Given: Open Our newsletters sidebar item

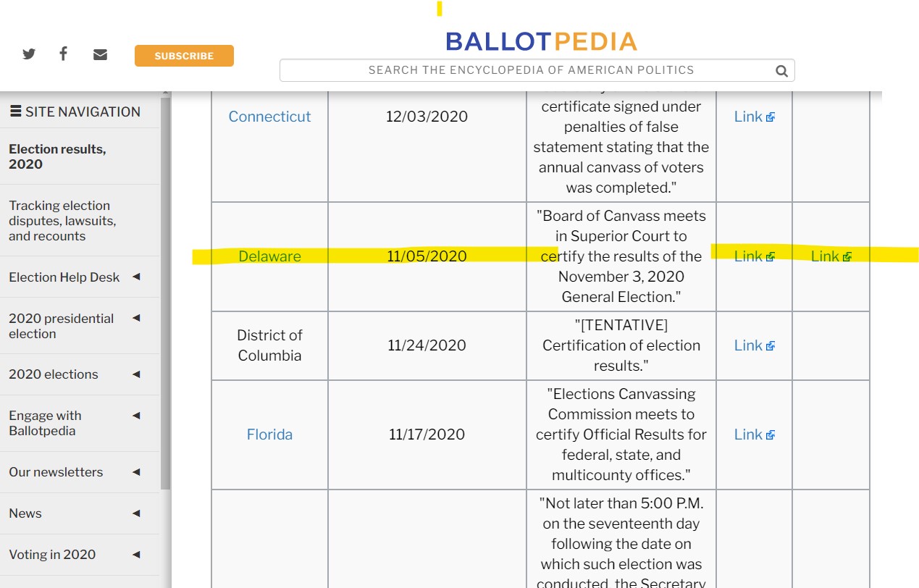Looking at the screenshot, I should (x=56, y=472).
